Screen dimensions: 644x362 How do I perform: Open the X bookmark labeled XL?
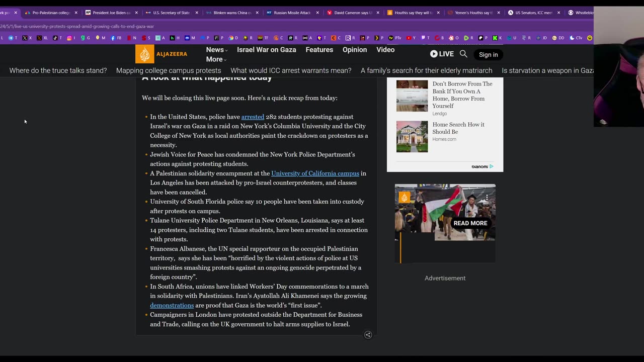pyautogui.click(x=42, y=38)
